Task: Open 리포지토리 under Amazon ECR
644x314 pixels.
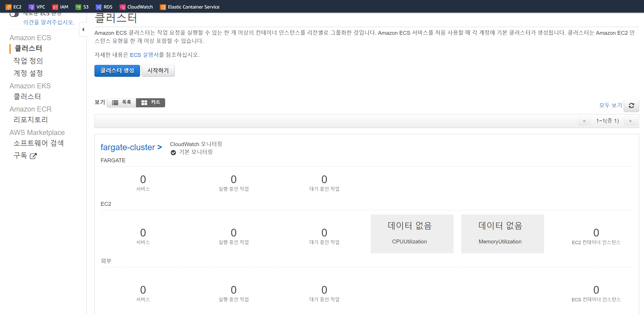Action: click(x=30, y=120)
